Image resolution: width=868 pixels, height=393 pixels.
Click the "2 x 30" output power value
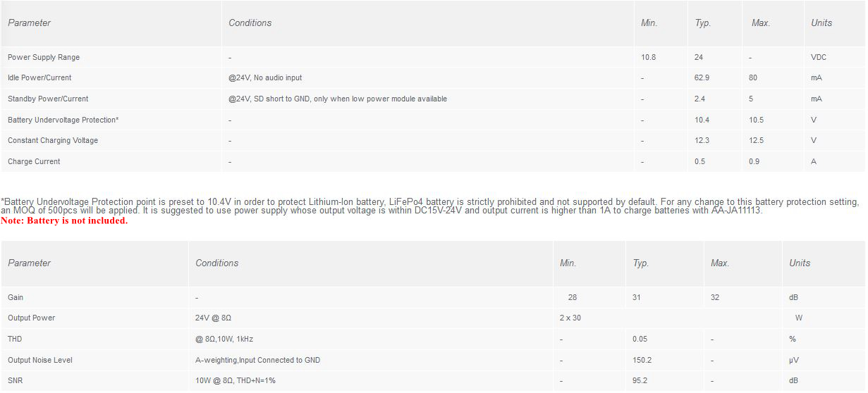(x=570, y=318)
